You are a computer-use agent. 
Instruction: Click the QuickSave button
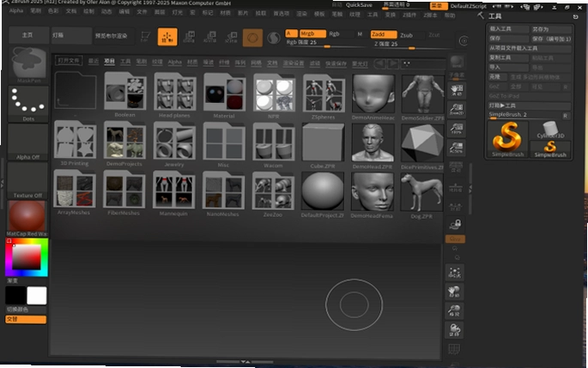[x=359, y=5]
